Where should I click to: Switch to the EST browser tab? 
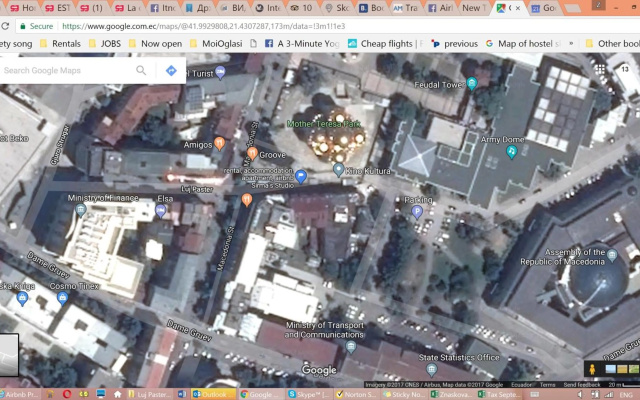(58, 8)
